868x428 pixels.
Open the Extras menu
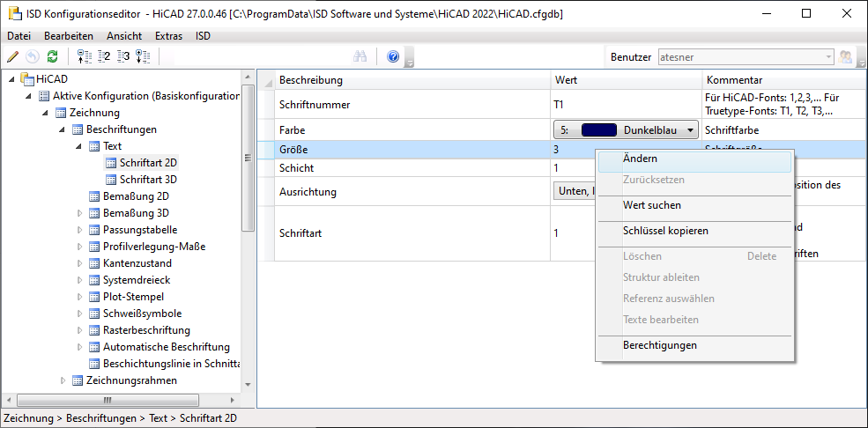168,36
